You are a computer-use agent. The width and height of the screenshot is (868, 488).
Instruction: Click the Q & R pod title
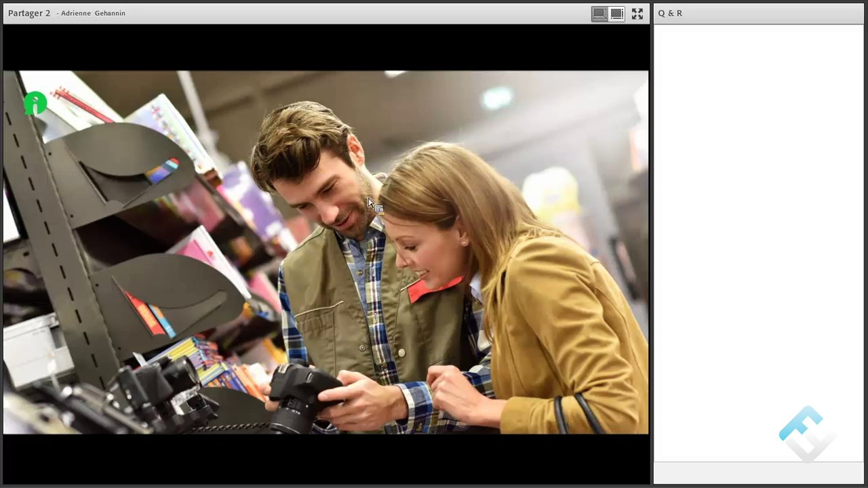(670, 14)
